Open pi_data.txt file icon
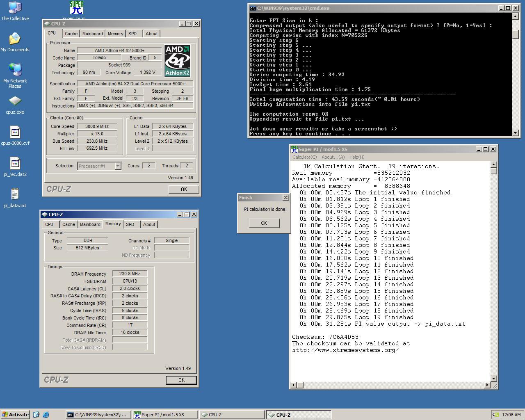The width and height of the screenshot is (525, 420). (15, 199)
